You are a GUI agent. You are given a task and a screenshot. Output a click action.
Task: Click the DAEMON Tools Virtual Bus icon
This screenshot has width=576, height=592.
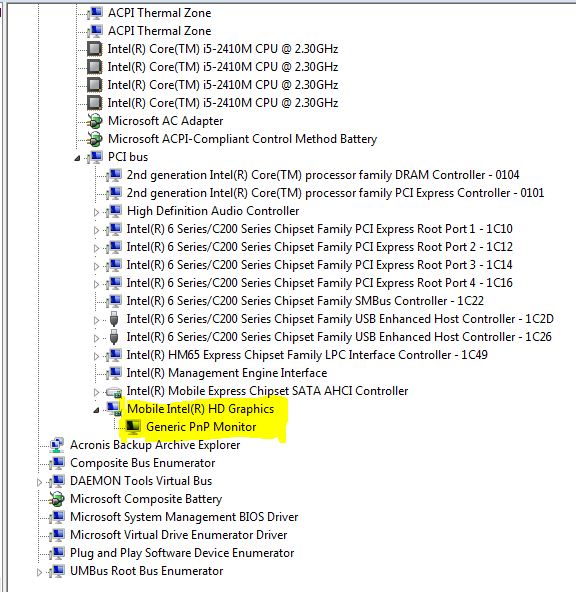(57, 481)
